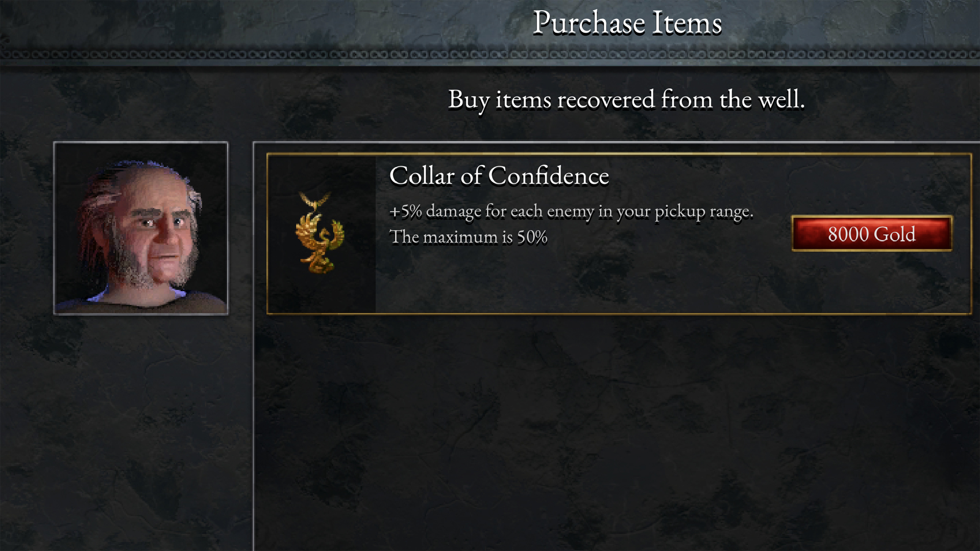
Task: Click the chain border under the header
Action: pos(490,54)
